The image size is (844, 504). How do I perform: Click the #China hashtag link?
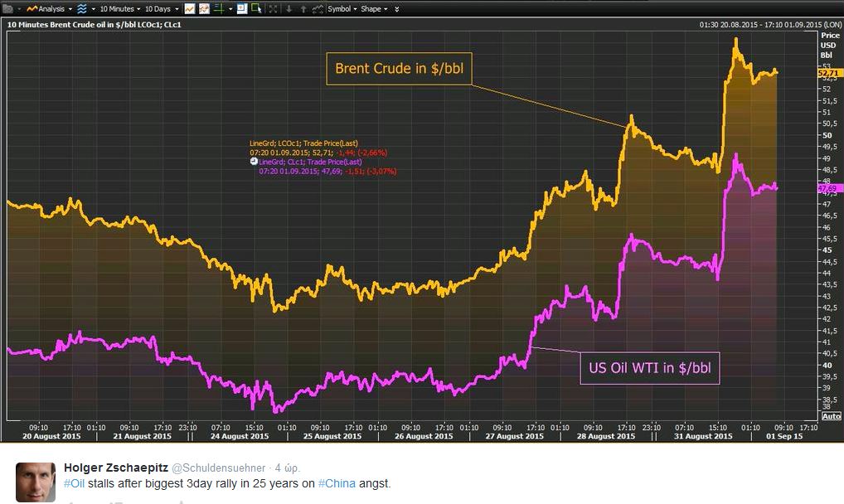click(x=334, y=483)
